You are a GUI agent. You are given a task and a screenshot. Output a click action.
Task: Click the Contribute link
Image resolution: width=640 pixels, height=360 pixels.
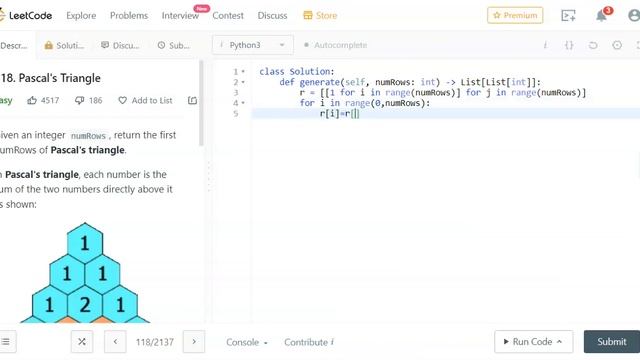[309, 342]
